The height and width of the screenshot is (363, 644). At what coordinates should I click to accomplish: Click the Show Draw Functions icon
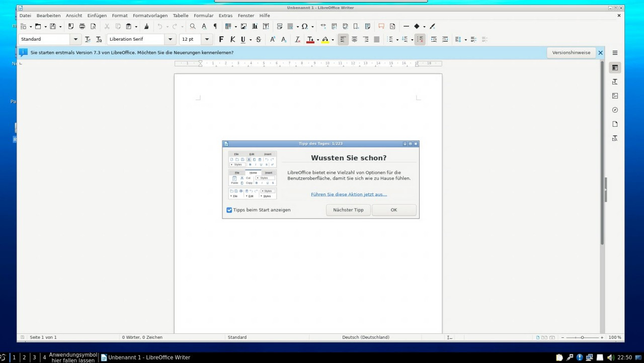[x=432, y=26]
